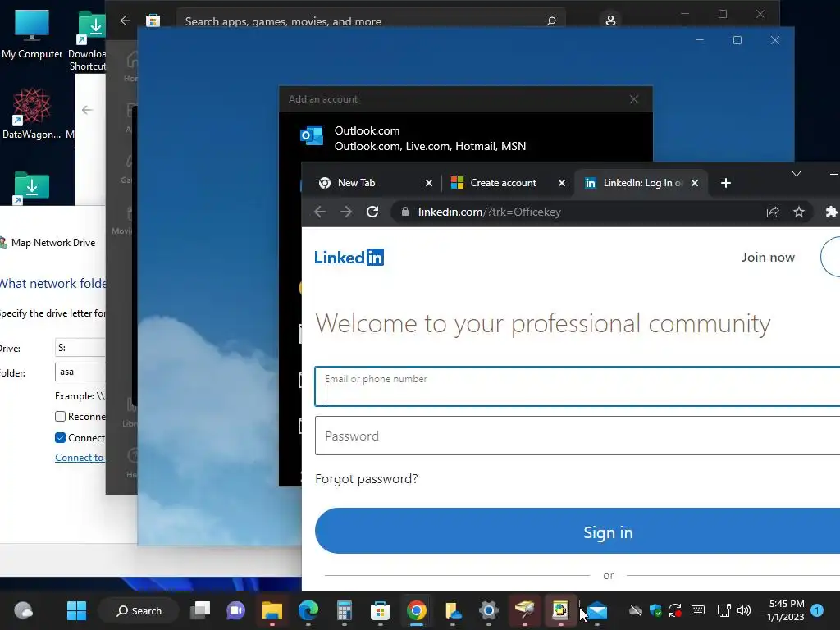The image size is (840, 630).
Task: Click Forgot password? link
Action: click(367, 479)
